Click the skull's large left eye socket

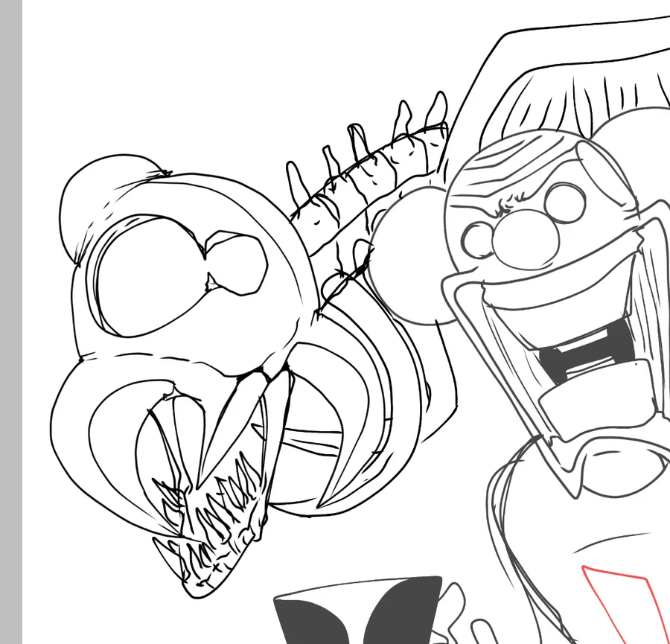pos(150,275)
